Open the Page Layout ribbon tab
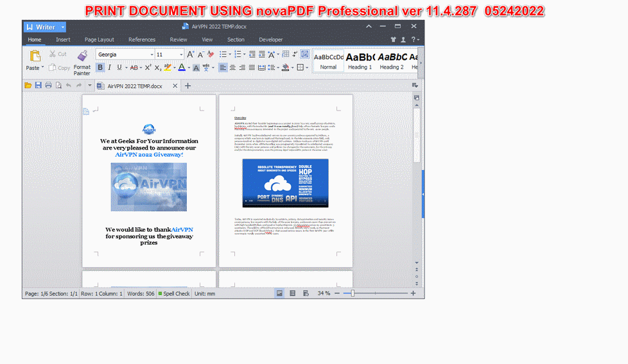 (100, 40)
